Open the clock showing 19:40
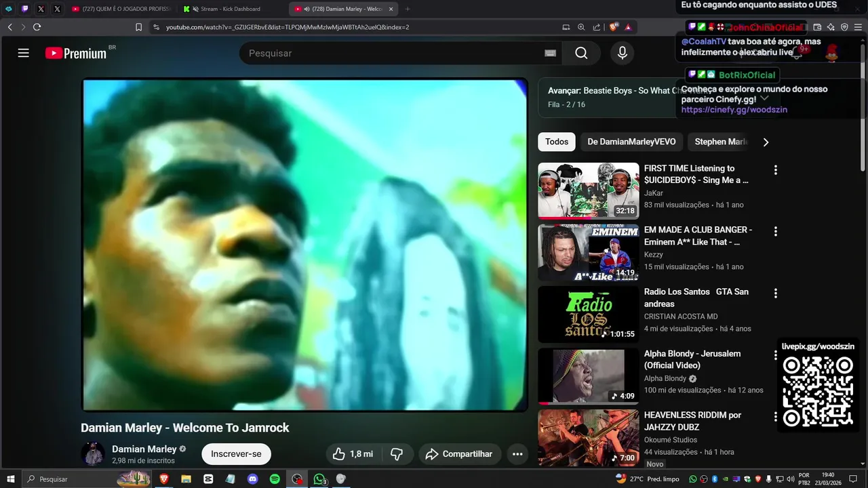Viewport: 868px width, 488px height. coord(827,479)
